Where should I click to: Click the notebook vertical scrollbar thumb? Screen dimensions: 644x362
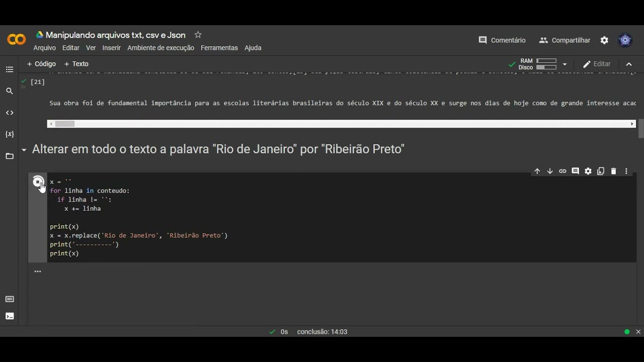(641, 128)
